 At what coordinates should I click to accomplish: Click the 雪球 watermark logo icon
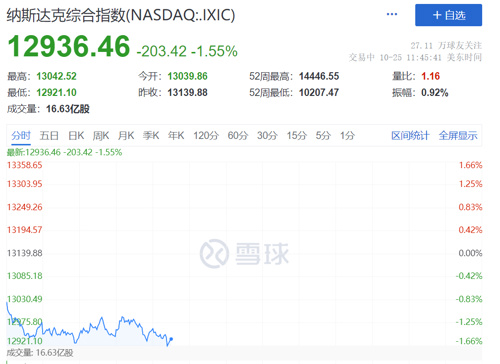coord(214,254)
